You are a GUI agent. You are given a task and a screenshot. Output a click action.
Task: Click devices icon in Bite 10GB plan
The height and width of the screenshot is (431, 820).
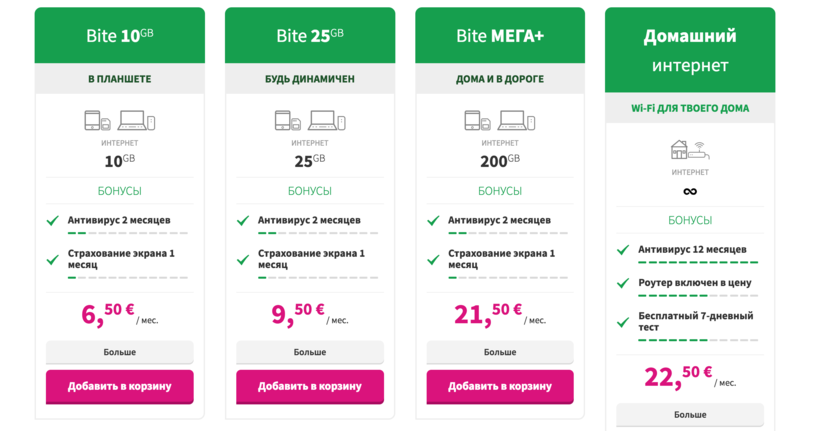click(x=119, y=121)
